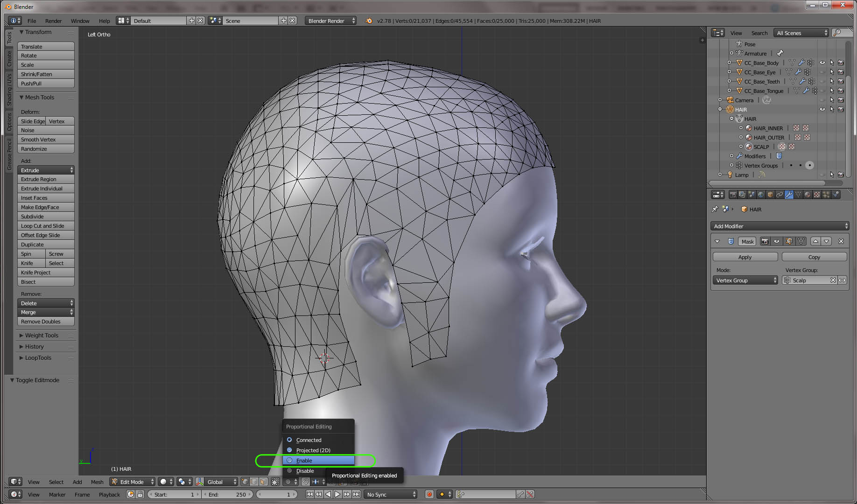Open the No Sync playback dropdown

[391, 494]
